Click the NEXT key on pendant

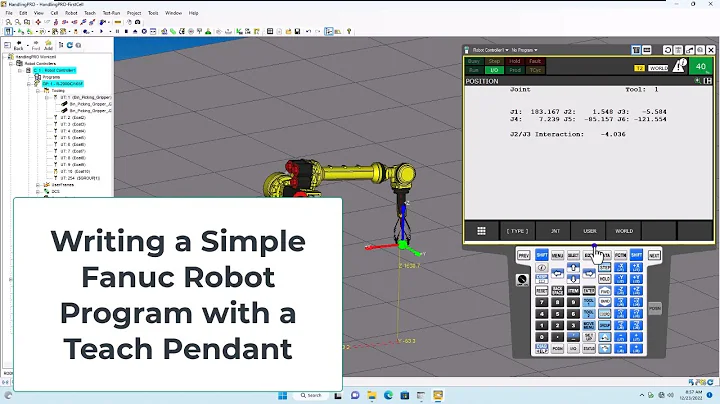pos(654,255)
